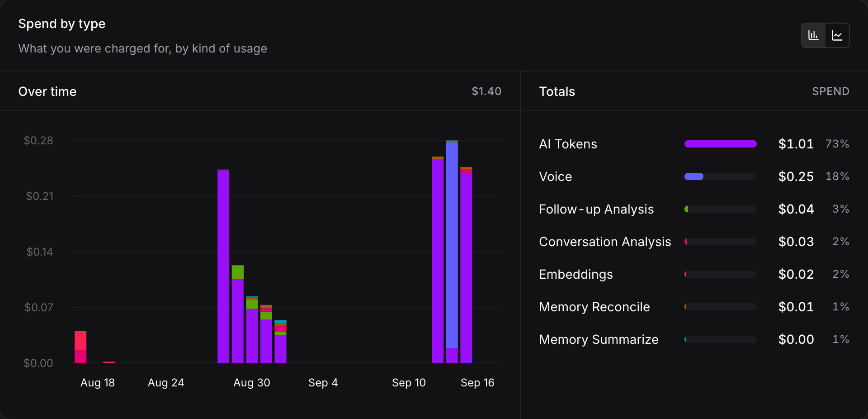Click the 3% share value
868x419 pixels.
pos(841,209)
